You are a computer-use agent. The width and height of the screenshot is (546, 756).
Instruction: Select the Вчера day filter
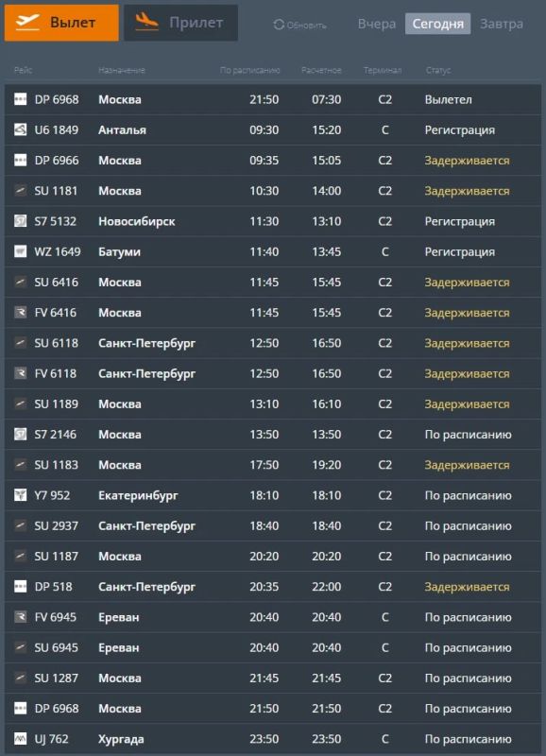click(x=376, y=24)
